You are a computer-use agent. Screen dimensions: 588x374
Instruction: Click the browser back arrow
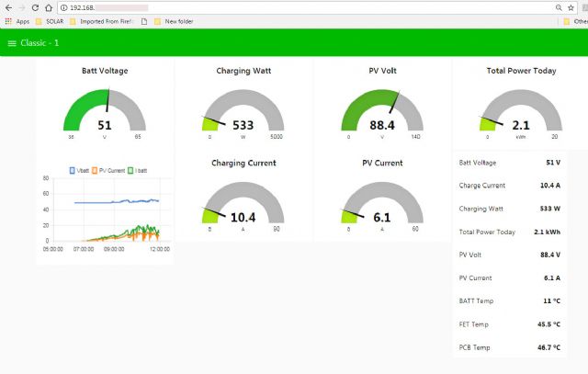8,7
